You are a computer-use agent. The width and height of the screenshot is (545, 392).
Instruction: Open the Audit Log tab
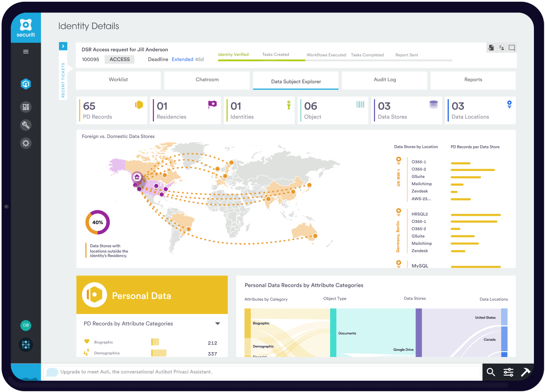point(385,80)
